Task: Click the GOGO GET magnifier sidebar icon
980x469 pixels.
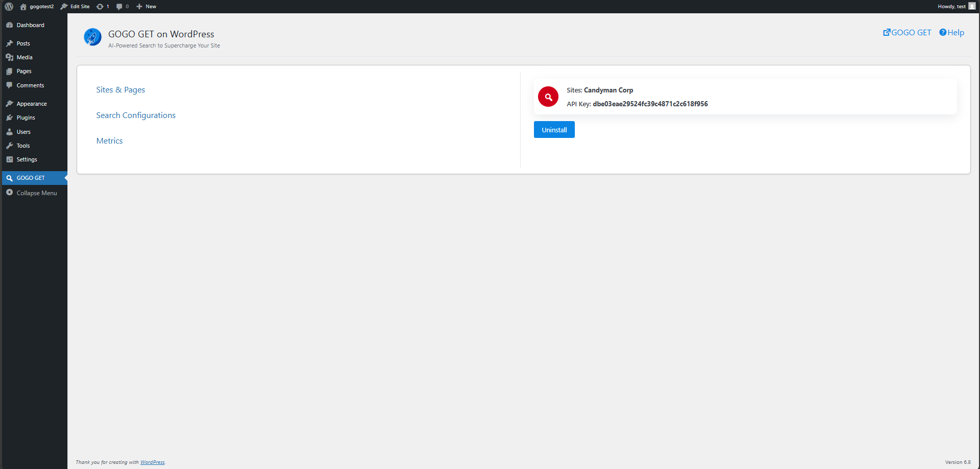Action: click(9, 178)
